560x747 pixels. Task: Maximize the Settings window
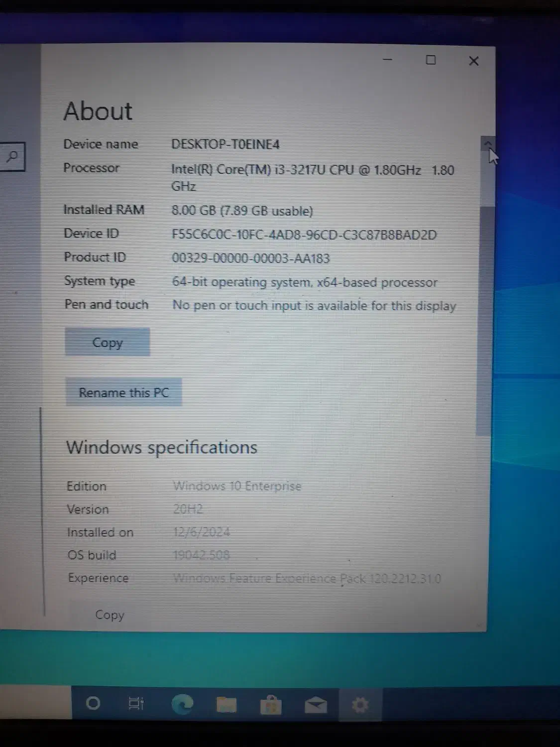tap(431, 60)
